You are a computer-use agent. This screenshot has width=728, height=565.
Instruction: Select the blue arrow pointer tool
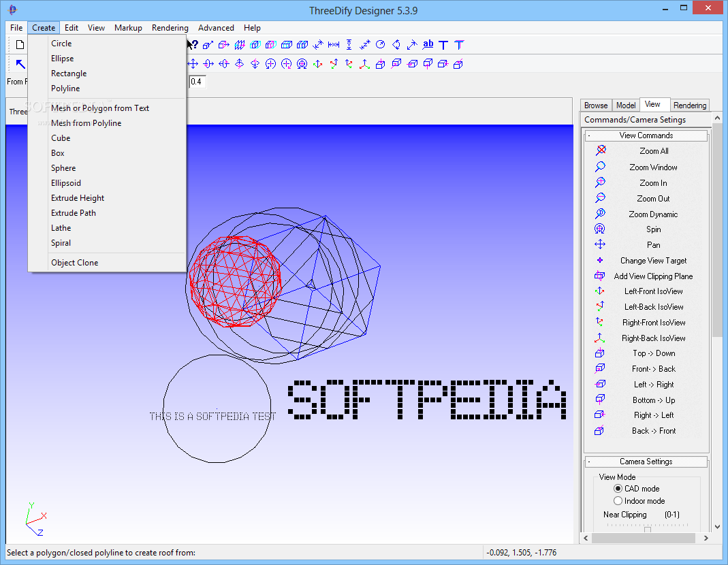[x=20, y=64]
